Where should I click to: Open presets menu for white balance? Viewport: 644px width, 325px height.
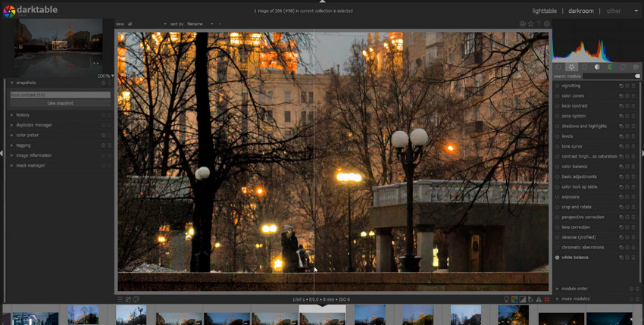633,258
